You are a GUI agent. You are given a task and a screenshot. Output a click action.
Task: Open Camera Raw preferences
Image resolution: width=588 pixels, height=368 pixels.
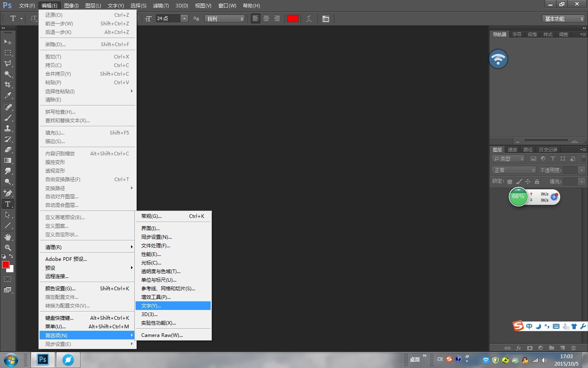click(x=162, y=335)
